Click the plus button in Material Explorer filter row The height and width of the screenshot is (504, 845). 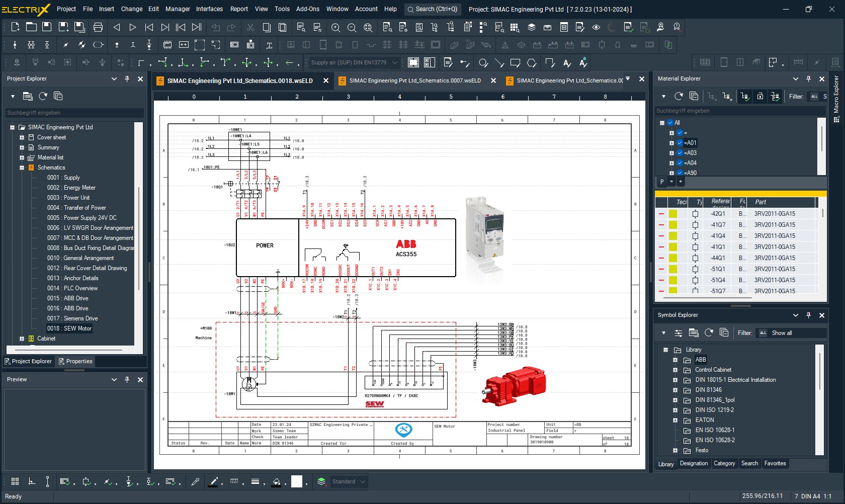pyautogui.click(x=681, y=182)
